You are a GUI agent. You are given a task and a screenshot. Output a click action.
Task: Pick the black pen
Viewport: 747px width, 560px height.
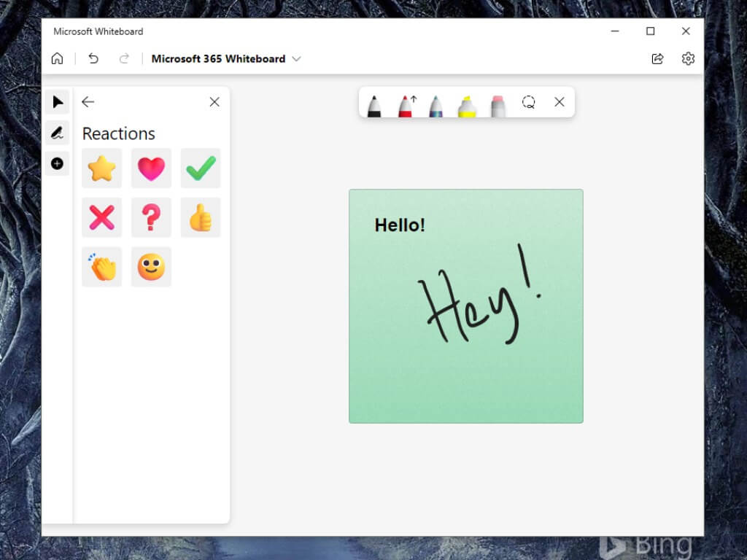[374, 106]
